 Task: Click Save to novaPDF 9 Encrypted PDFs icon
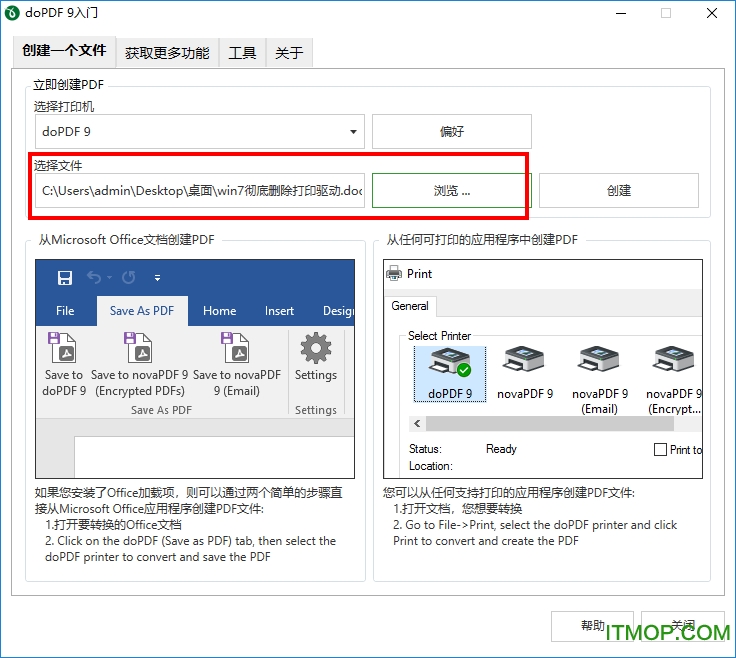(x=138, y=350)
